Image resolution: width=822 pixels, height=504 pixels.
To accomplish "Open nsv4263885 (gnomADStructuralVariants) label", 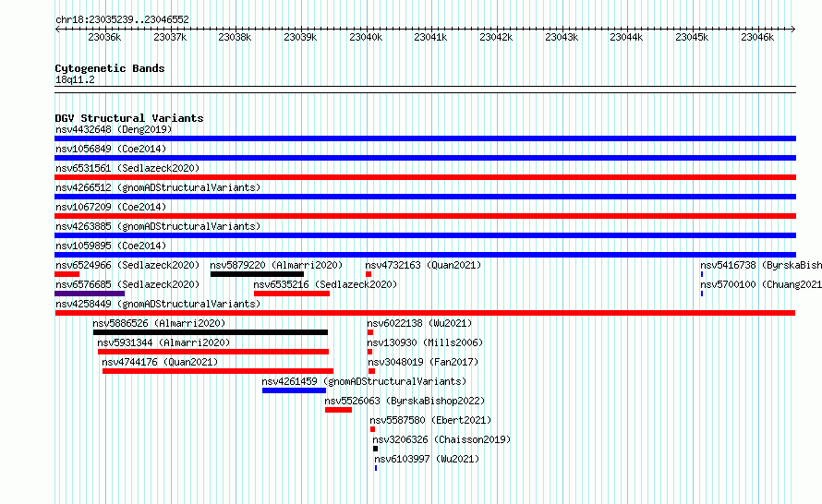I will (158, 226).
